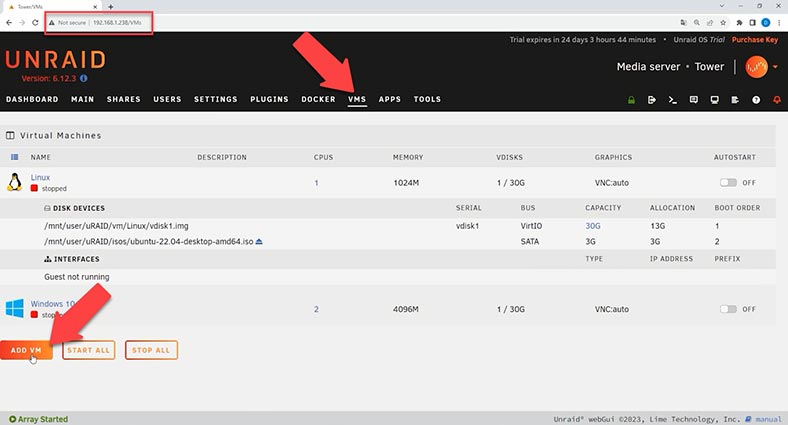Click the Start All button
The image size is (788, 425).
coord(88,350)
